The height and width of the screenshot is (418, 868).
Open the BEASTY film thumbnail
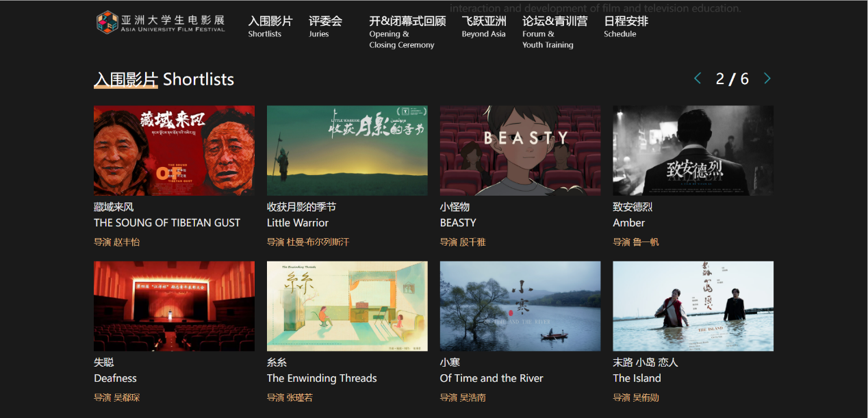click(x=520, y=151)
